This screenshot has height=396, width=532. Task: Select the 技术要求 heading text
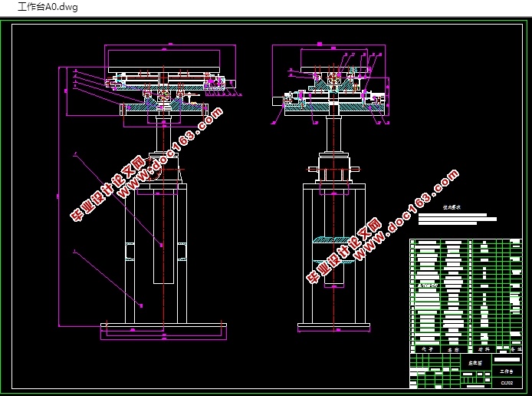452,207
